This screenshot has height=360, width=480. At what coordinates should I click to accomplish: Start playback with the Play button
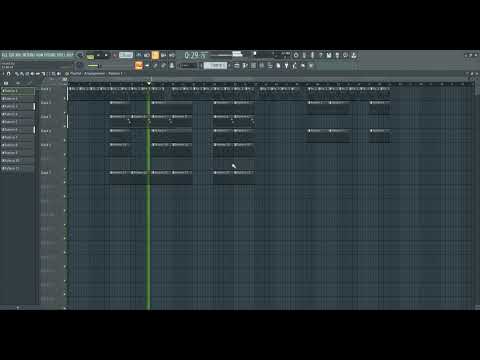(98, 55)
